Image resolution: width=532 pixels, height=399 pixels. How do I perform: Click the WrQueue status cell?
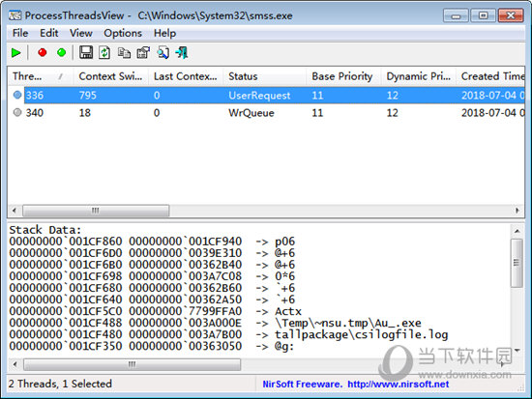pos(251,113)
